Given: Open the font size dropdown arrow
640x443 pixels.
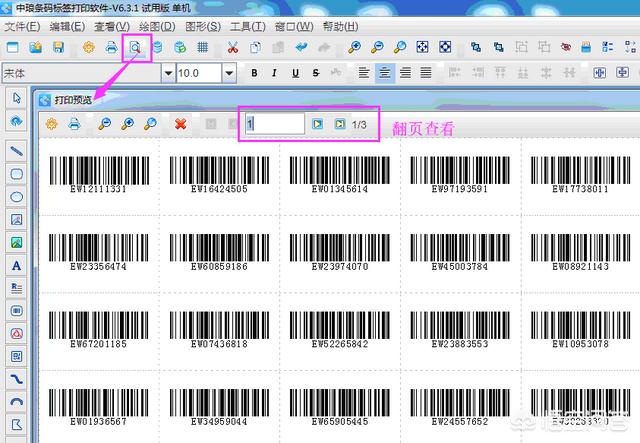Looking at the screenshot, I should 229,73.
